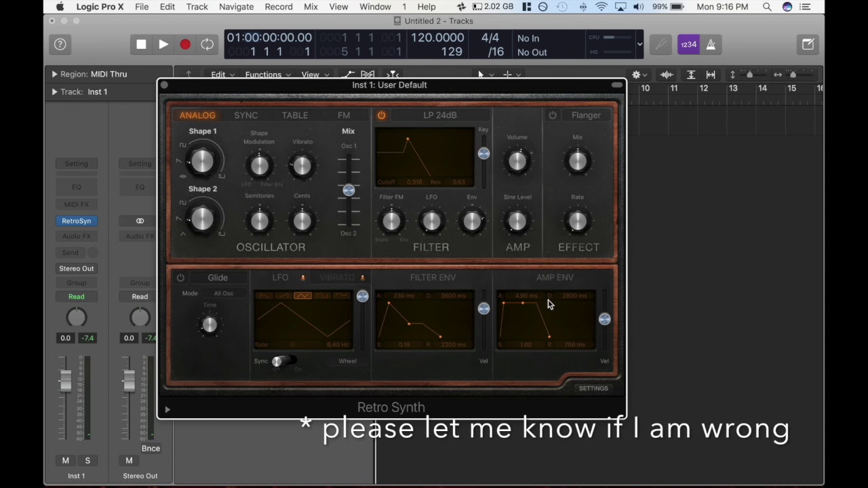This screenshot has width=868, height=488.
Task: Toggle the Glide power button
Action: (x=180, y=277)
